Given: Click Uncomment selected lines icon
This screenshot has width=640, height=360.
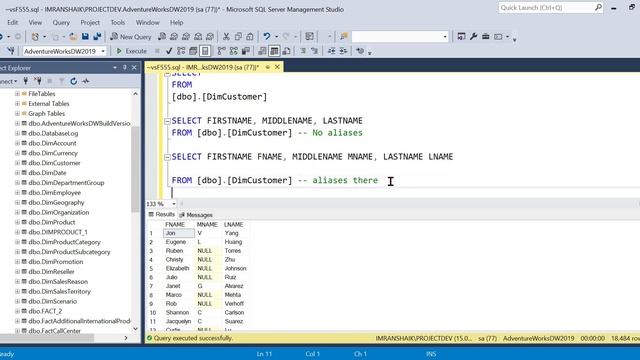Looking at the screenshot, I should pos(315,51).
